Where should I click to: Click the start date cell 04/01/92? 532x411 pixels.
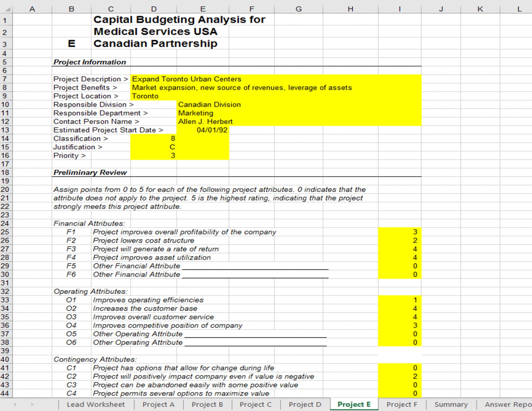(203, 130)
